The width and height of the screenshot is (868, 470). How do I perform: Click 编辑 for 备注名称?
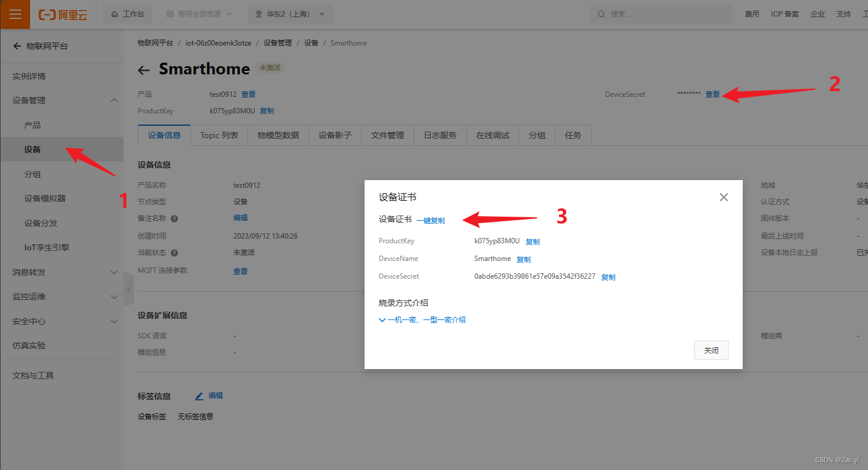pos(240,218)
